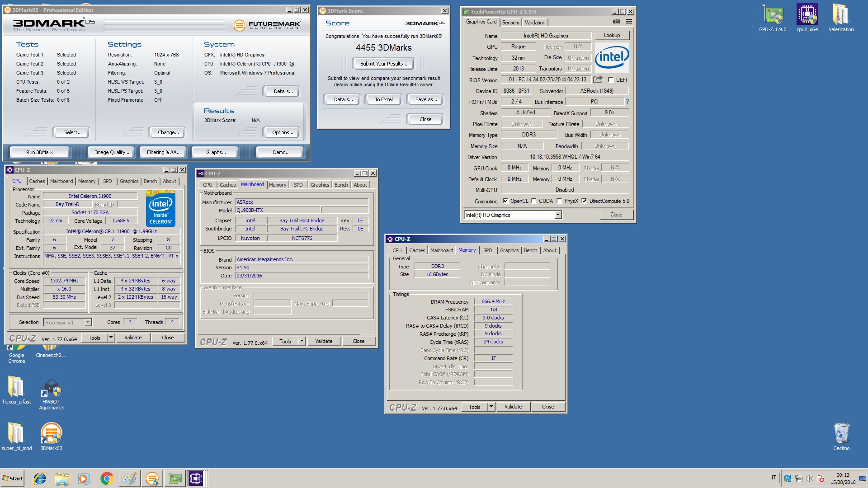The height and width of the screenshot is (488, 868).
Task: Select the super_pi_mod desktop folder
Action: coord(17,436)
